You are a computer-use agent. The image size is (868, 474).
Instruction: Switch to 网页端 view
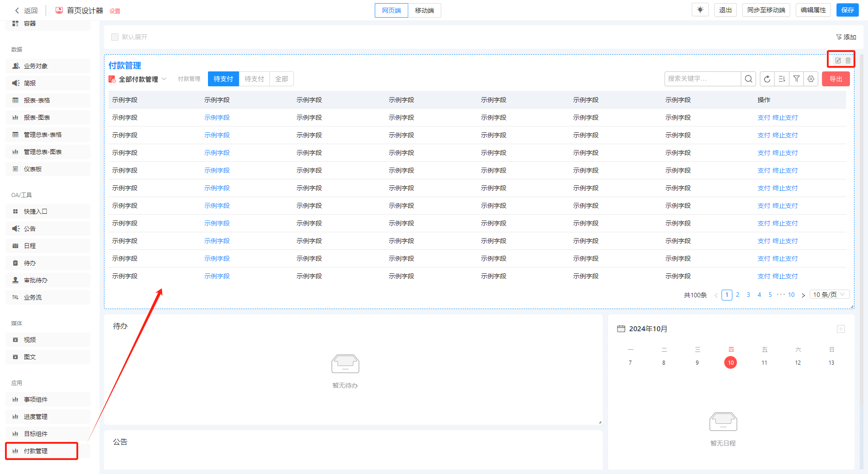click(392, 10)
